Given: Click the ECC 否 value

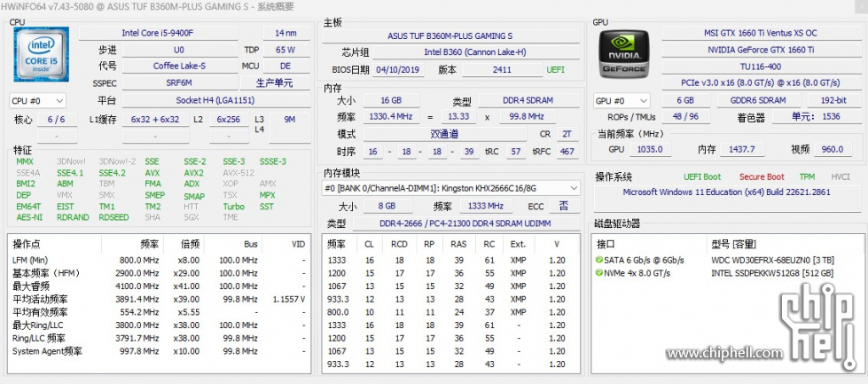Looking at the screenshot, I should point(564,207).
